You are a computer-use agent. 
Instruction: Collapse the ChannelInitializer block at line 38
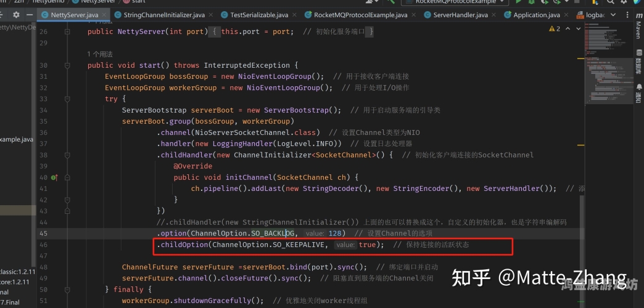pyautogui.click(x=67, y=155)
